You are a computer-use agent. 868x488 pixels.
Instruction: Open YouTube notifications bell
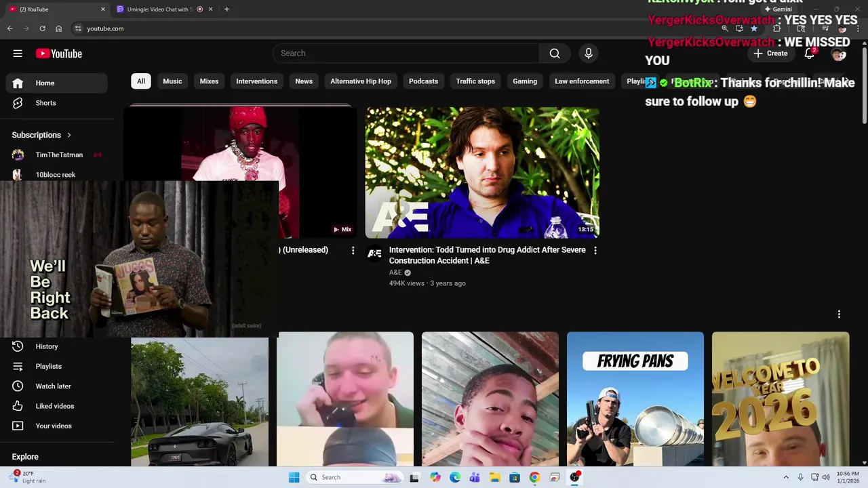(x=810, y=54)
